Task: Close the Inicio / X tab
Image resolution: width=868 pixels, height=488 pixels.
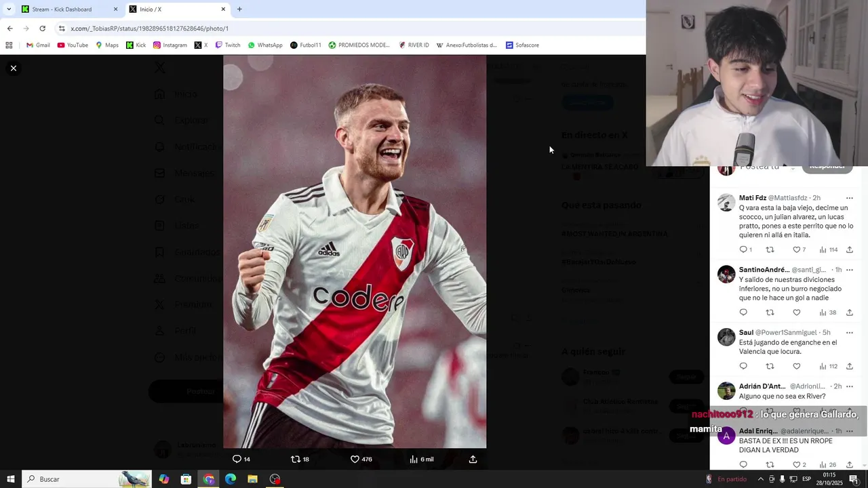Action: click(223, 9)
